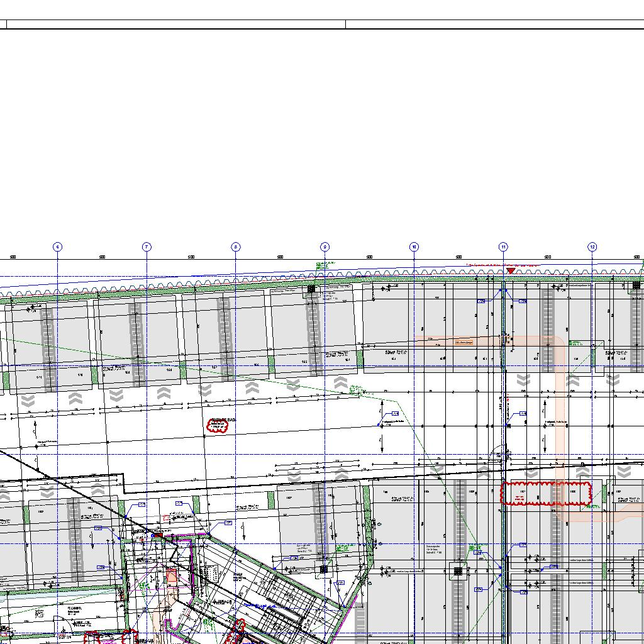Click grid axis bubble number 10
Image resolution: width=644 pixels, height=644 pixels.
[x=414, y=247]
